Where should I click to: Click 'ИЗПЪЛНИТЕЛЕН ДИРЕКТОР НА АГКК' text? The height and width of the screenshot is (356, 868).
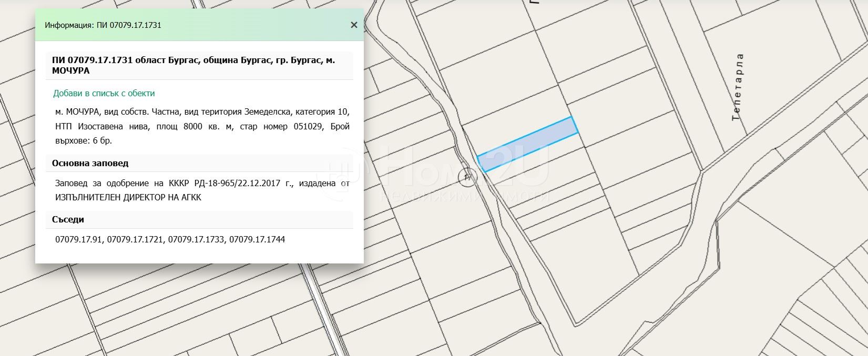(x=128, y=197)
